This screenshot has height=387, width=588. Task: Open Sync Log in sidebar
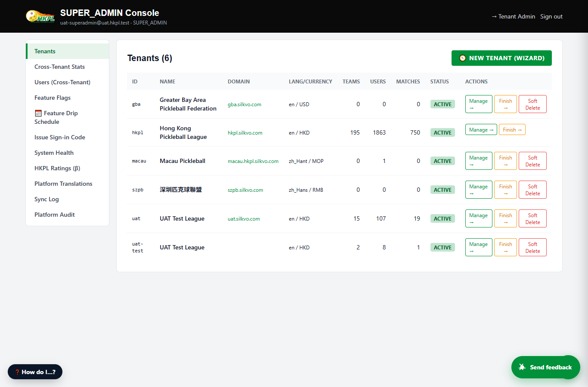tap(68, 199)
